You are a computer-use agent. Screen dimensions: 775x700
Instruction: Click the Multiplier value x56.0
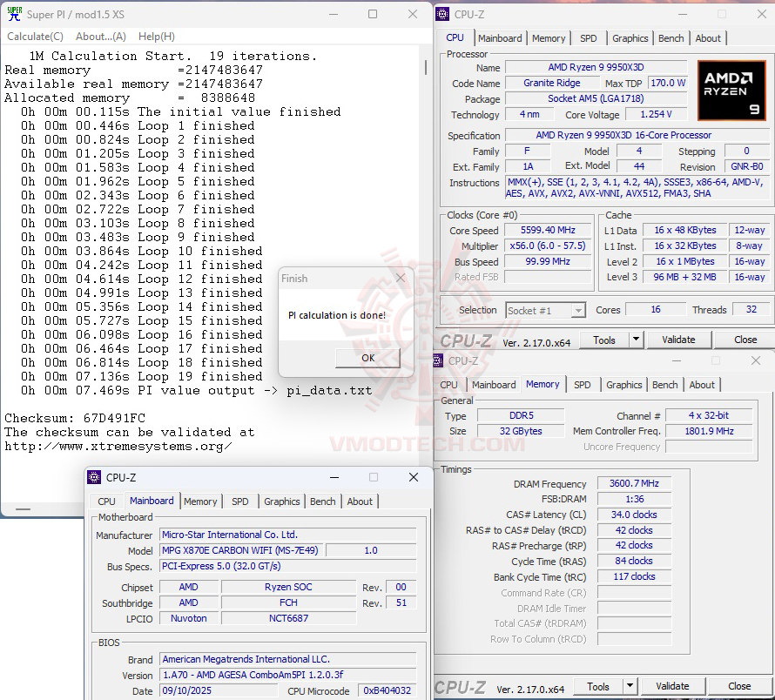548,246
